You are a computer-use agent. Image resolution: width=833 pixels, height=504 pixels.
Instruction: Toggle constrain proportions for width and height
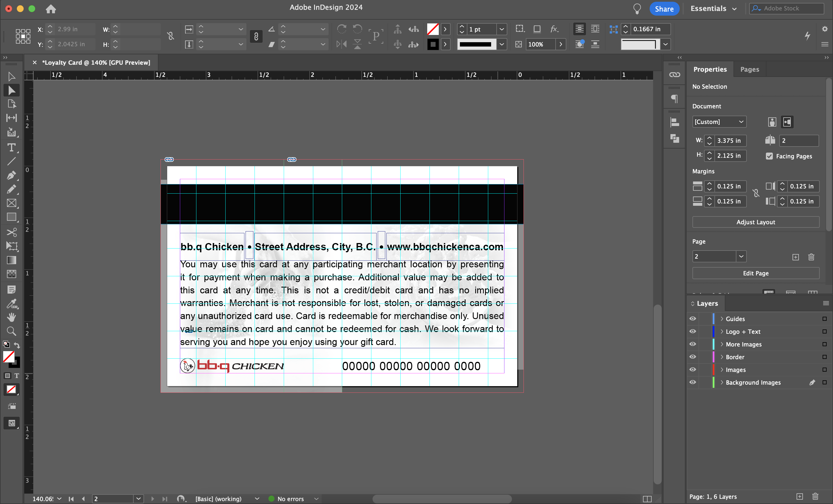170,36
